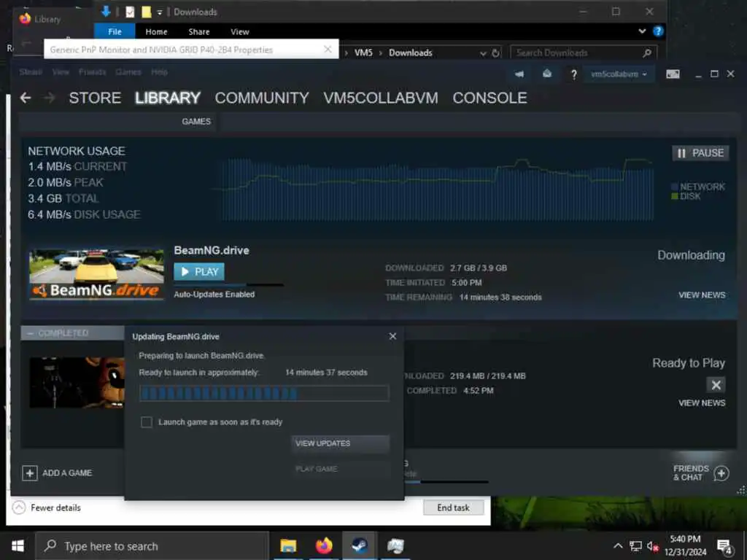Click the BeamNG download progress bar under PLAY

click(228, 285)
